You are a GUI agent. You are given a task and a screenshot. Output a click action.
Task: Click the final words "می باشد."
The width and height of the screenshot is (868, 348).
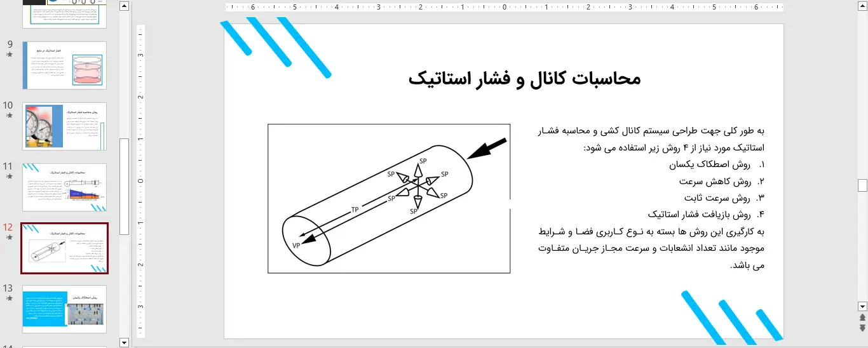pyautogui.click(x=747, y=265)
